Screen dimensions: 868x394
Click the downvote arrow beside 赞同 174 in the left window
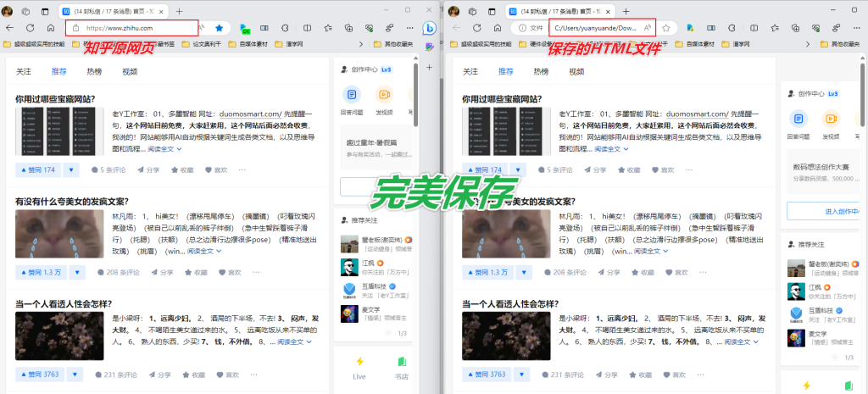(71, 169)
